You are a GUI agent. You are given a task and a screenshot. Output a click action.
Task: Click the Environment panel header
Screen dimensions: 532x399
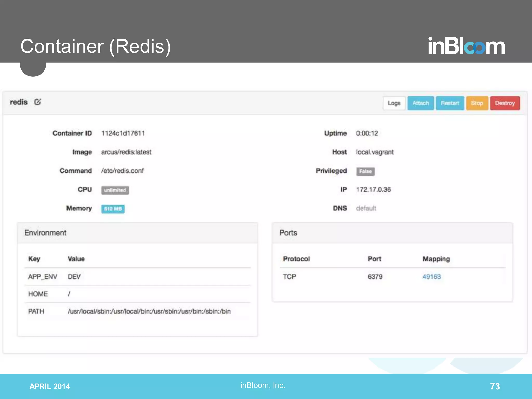tap(137, 233)
